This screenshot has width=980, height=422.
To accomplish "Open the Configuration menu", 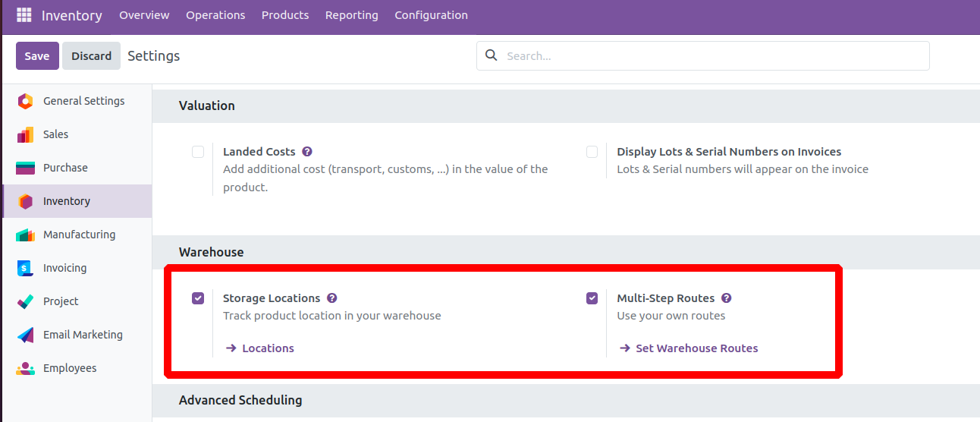I will coord(431,15).
